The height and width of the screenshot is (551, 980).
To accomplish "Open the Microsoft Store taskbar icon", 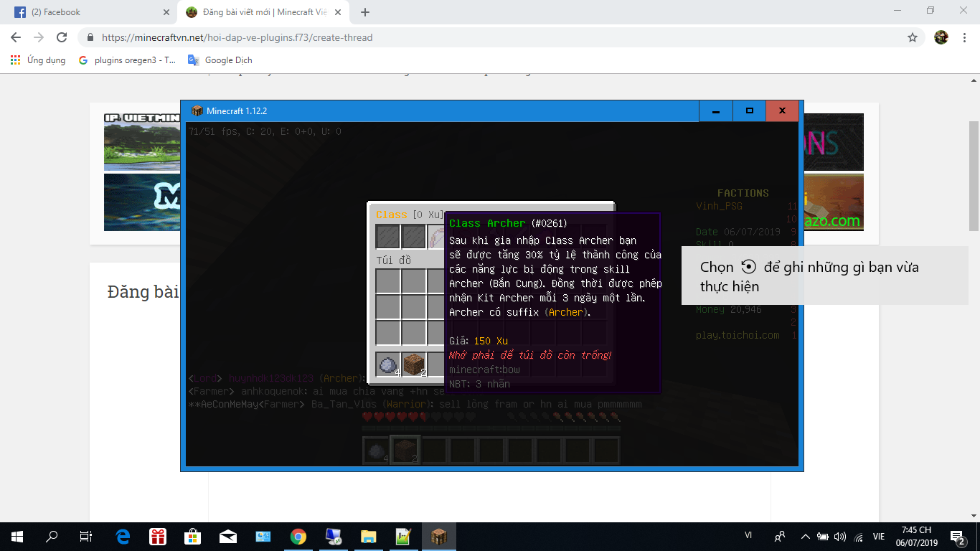I will tap(192, 536).
